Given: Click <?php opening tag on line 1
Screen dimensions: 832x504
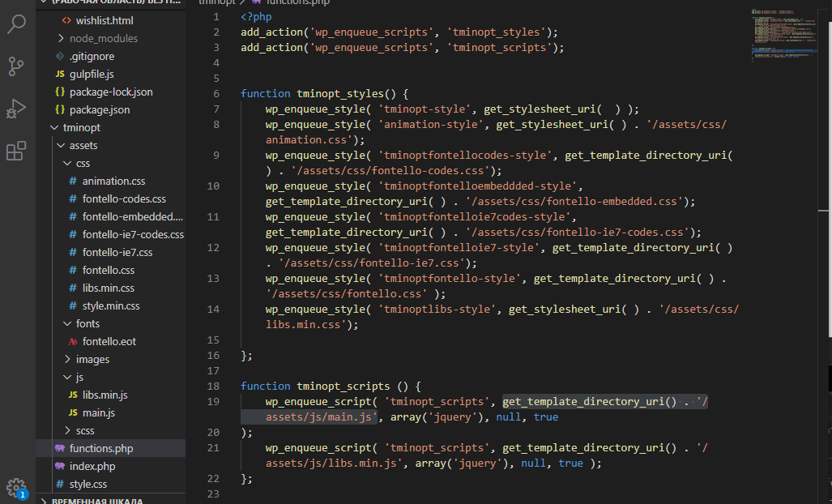Looking at the screenshot, I should click(256, 17).
